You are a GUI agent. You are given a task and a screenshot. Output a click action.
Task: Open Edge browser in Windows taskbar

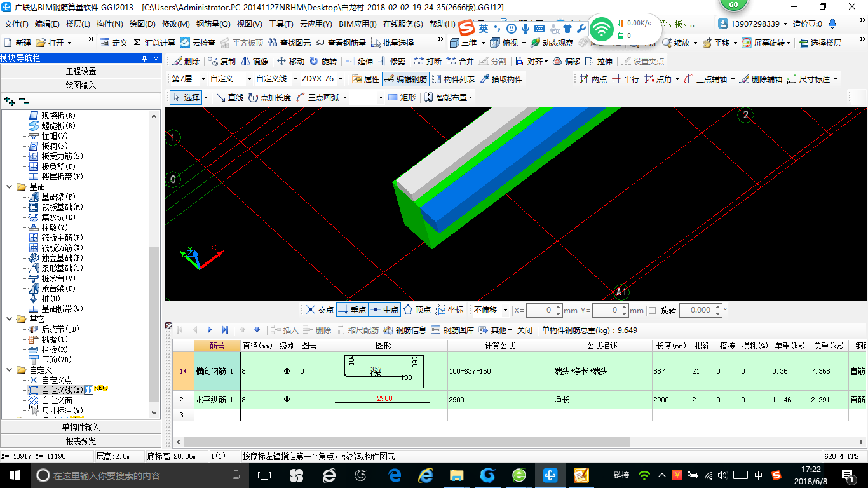pos(395,475)
